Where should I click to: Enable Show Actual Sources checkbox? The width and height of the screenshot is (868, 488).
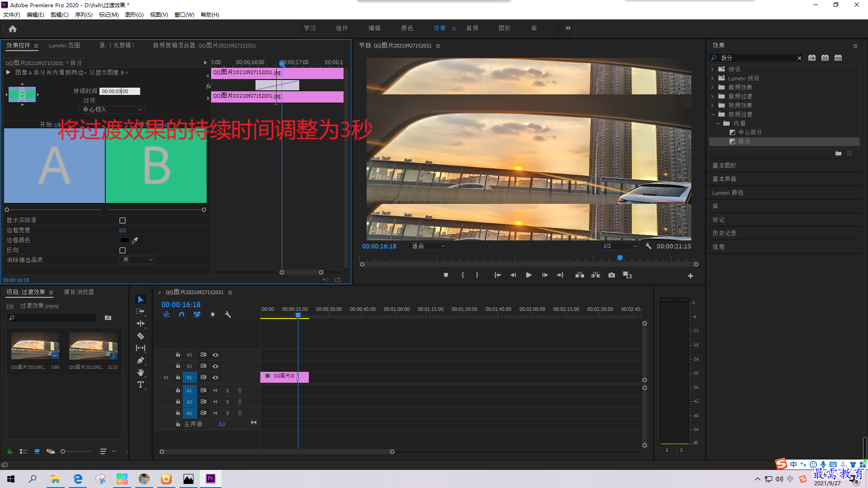click(x=123, y=221)
